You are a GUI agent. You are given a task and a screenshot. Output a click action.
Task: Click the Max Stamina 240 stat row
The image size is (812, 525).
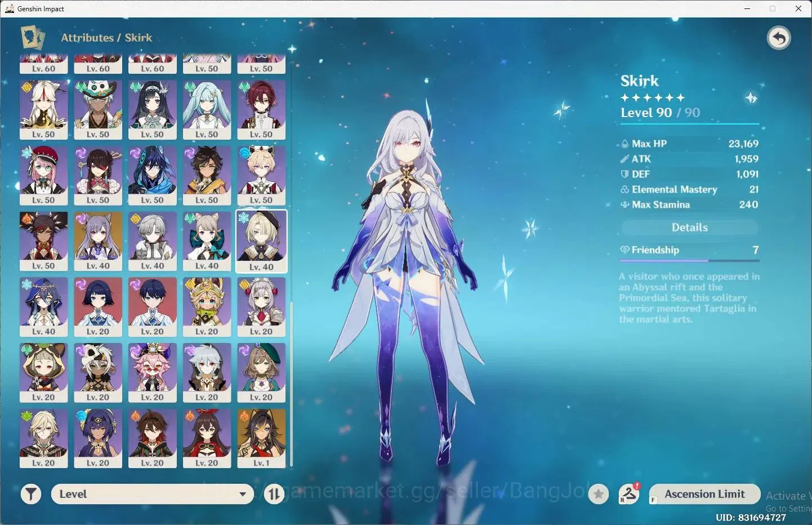click(689, 204)
